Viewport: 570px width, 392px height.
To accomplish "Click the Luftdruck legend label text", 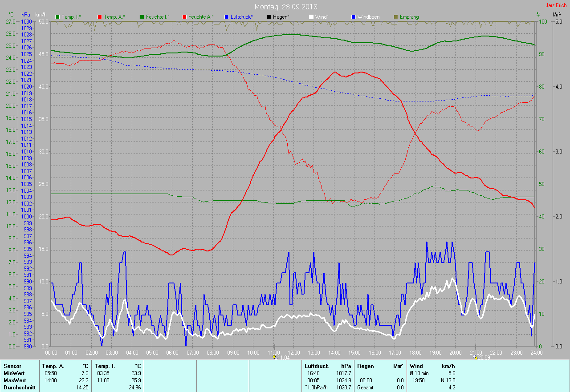I will pos(242,17).
